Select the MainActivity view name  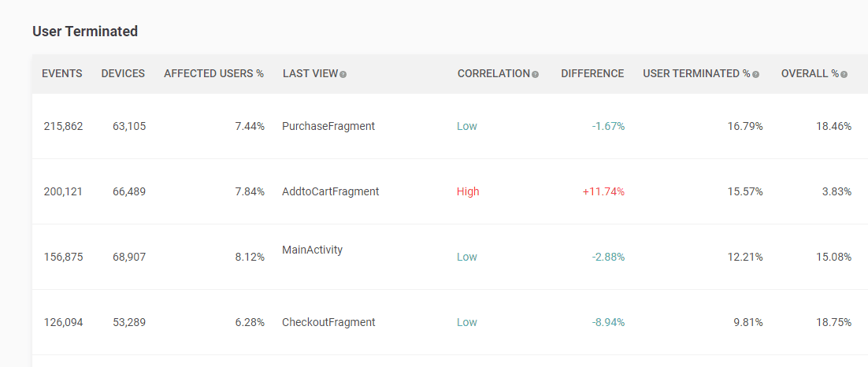click(x=312, y=250)
